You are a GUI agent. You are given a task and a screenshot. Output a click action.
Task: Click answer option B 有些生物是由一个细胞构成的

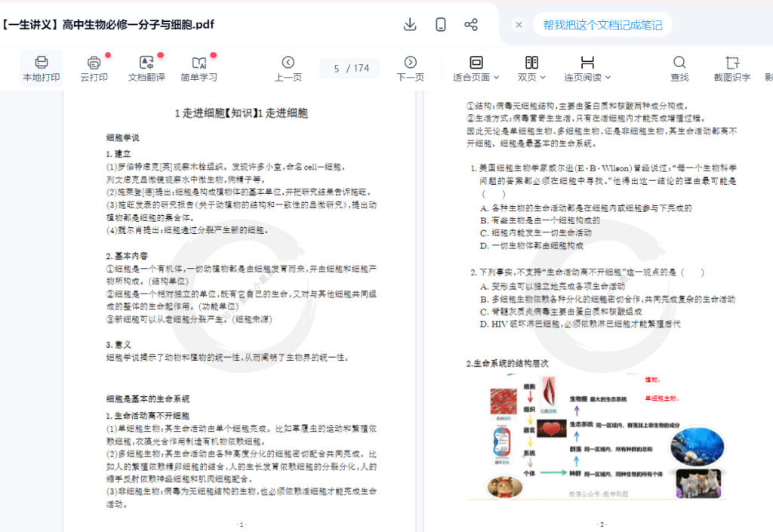pyautogui.click(x=540, y=220)
